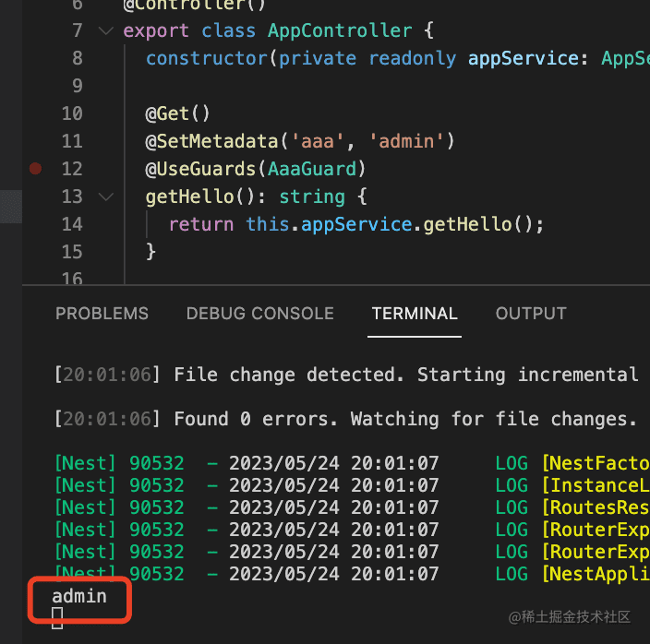Focus the terminal cursor below admin
Viewport: 650px width, 644px height.
click(x=57, y=618)
